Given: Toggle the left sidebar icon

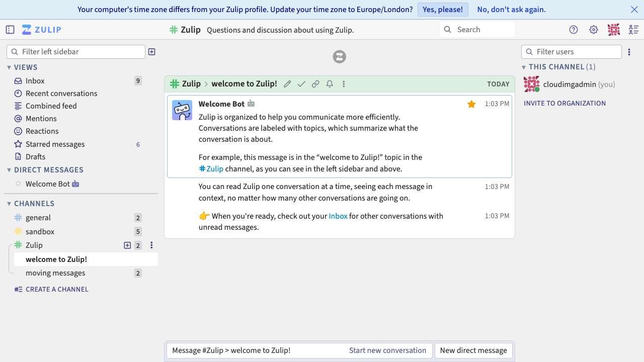Looking at the screenshot, I should point(10,30).
